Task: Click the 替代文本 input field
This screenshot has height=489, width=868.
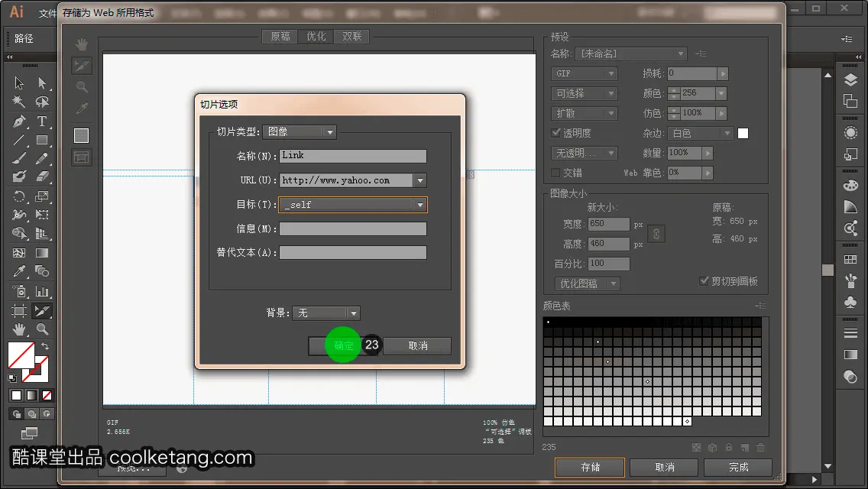Action: pyautogui.click(x=353, y=253)
